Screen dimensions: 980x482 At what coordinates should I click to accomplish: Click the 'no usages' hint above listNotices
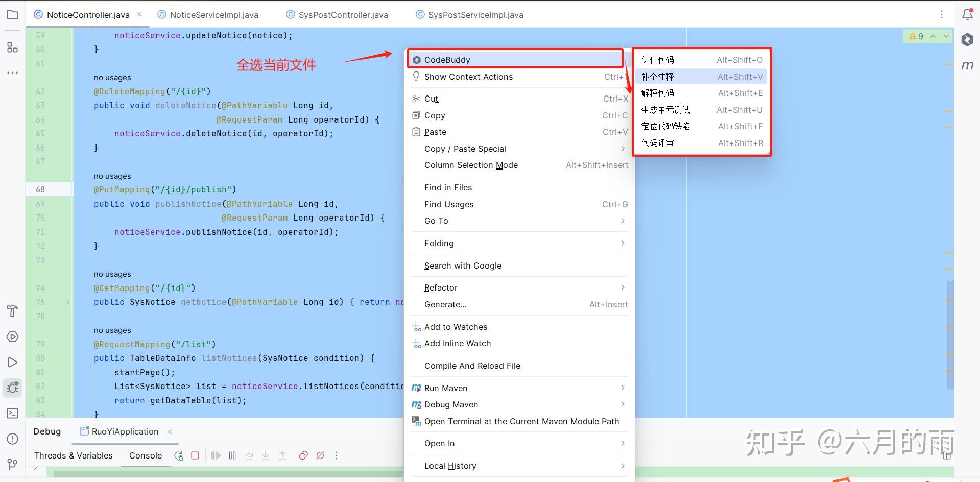112,330
